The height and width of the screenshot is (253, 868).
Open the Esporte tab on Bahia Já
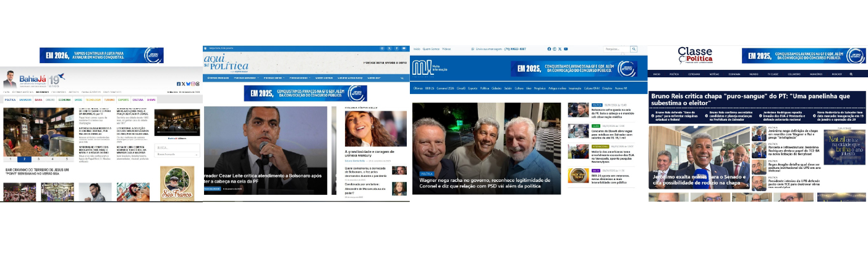point(124,100)
